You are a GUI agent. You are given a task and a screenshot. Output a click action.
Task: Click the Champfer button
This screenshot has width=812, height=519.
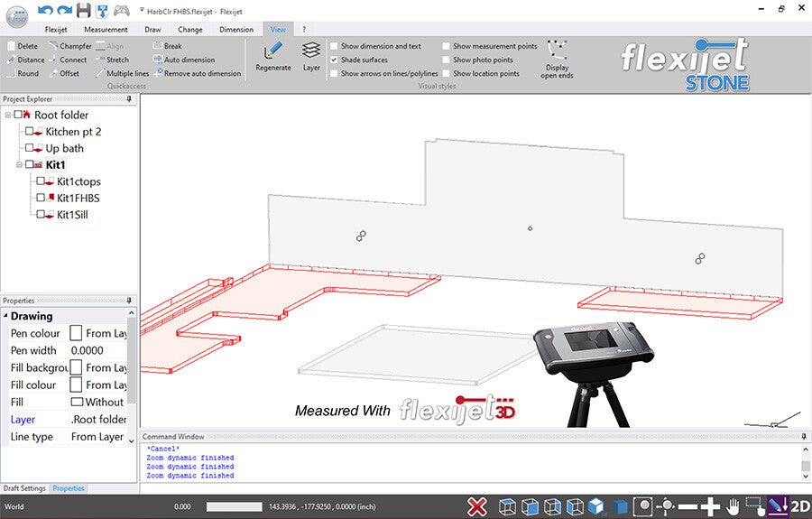[69, 45]
